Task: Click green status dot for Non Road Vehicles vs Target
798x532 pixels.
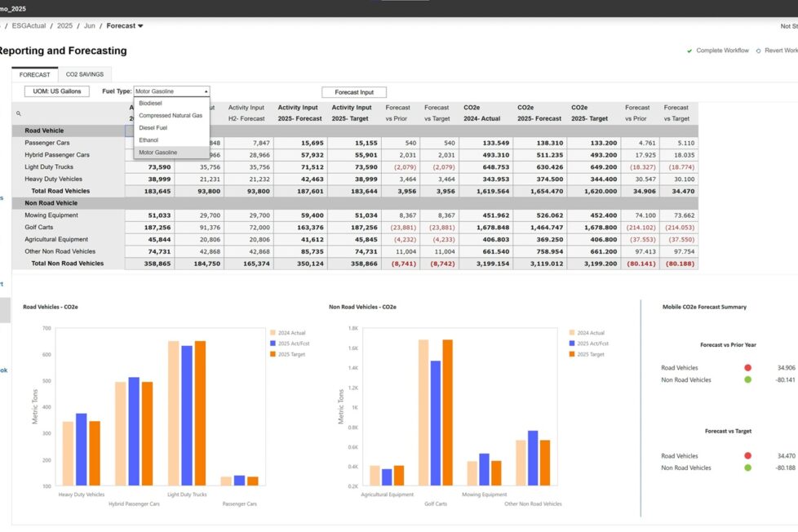Action: pos(747,468)
